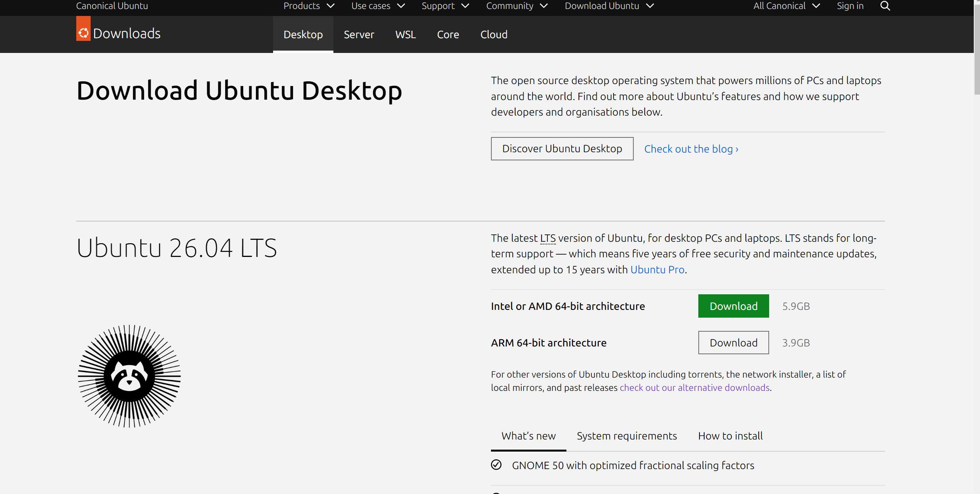Open the All Canonical dropdown
This screenshot has height=494, width=980.
pyautogui.click(x=787, y=6)
